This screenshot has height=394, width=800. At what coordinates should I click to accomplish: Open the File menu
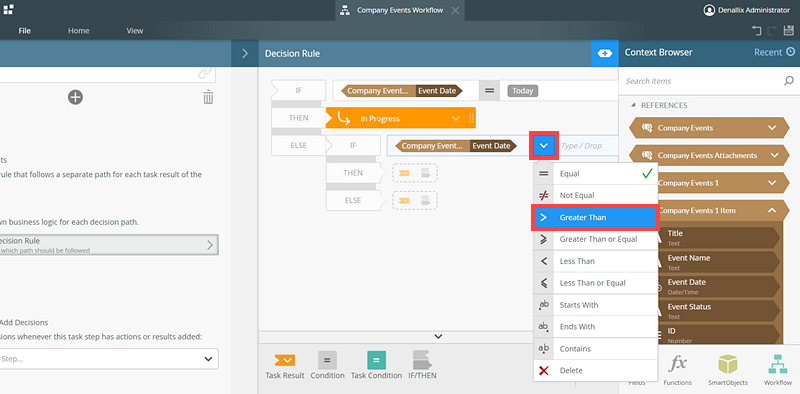pos(24,31)
